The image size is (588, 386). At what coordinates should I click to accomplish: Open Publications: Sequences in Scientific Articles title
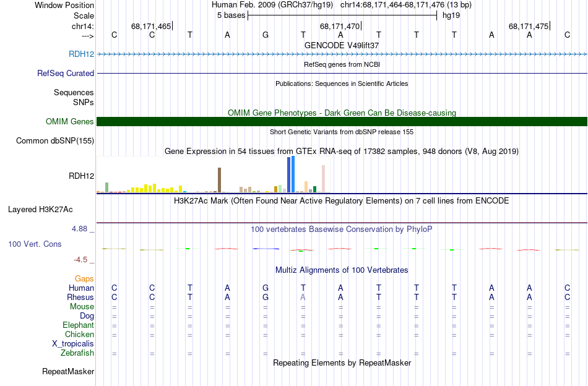point(342,84)
